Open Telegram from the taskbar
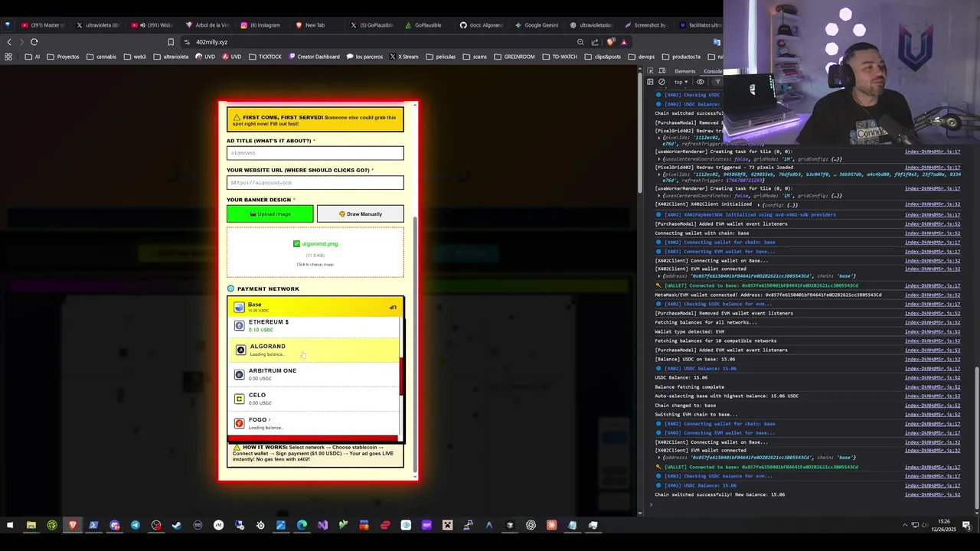The width and height of the screenshot is (980, 551). click(x=136, y=525)
